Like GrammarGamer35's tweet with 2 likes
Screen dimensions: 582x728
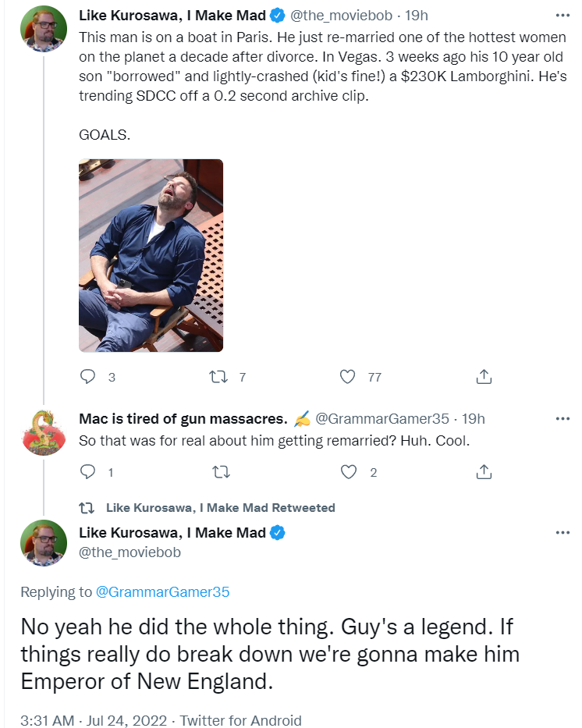[x=349, y=472]
